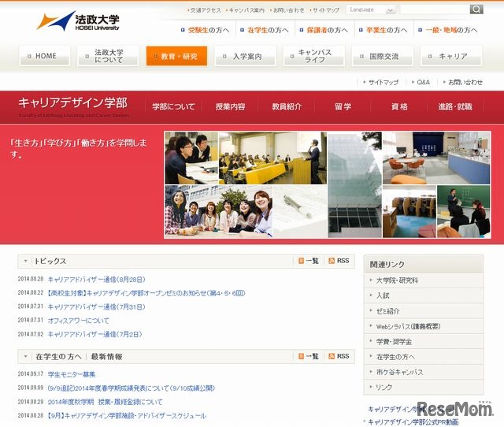Open 【高校生対象】オープンゼミのお知らせ topic
Screen dimensions: 504x427
[146, 293]
